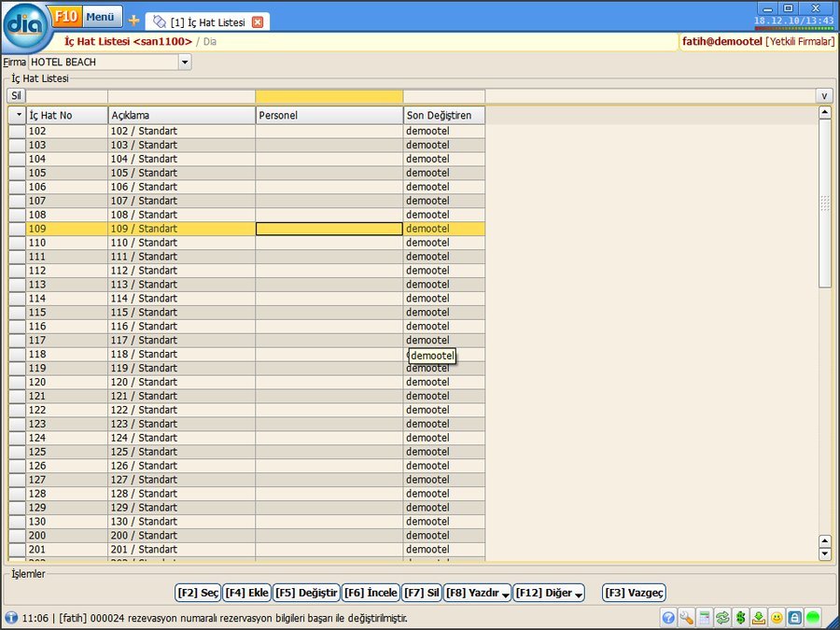840x630 pixels.
Task: Click the Açıklama filter field
Action: tap(182, 96)
